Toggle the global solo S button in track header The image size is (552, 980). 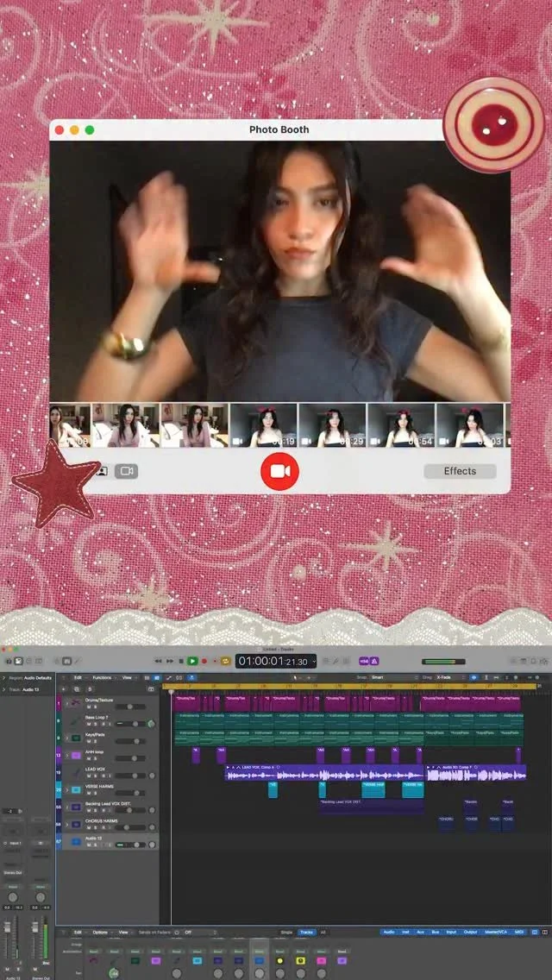tap(90, 689)
